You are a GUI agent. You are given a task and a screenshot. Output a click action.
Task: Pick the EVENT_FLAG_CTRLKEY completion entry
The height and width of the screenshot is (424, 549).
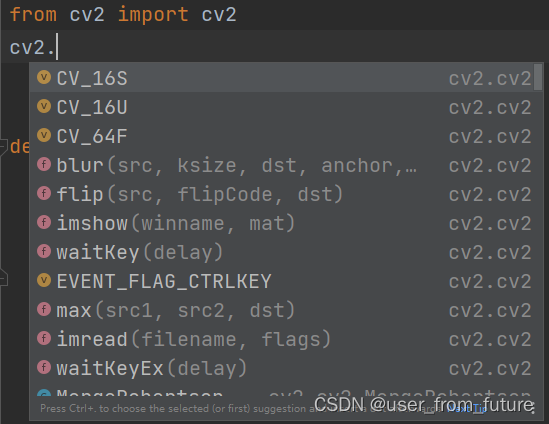pos(282,281)
